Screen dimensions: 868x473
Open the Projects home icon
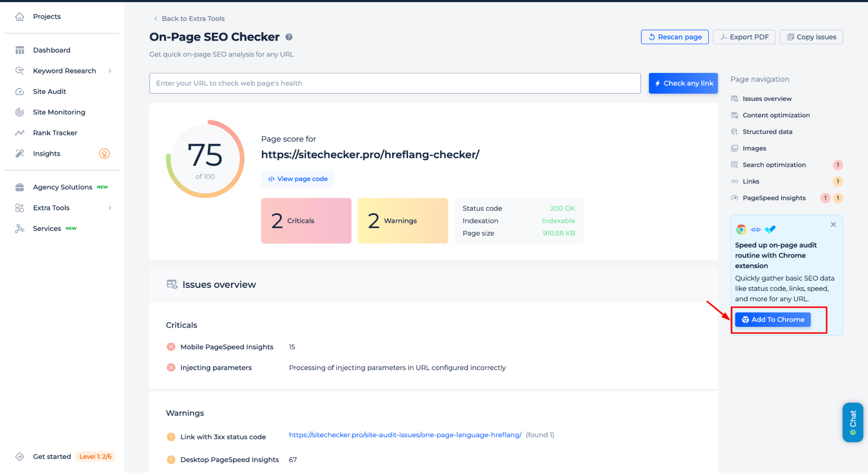[20, 17]
